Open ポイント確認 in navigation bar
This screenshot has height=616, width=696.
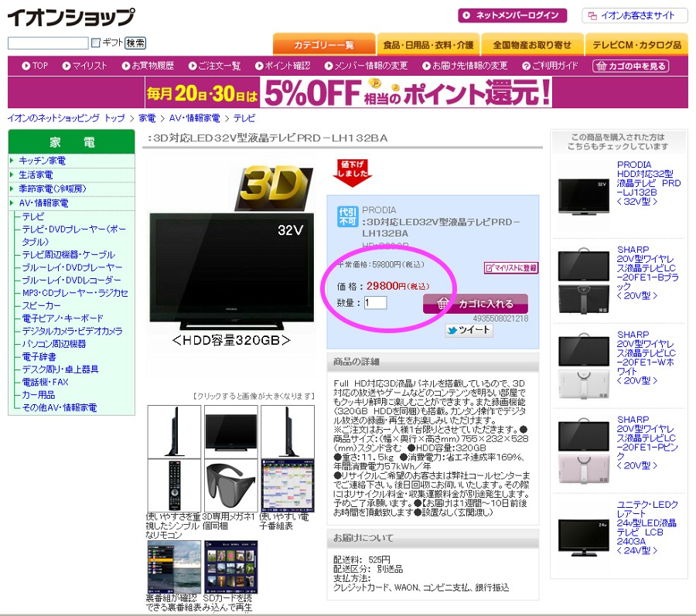[283, 66]
